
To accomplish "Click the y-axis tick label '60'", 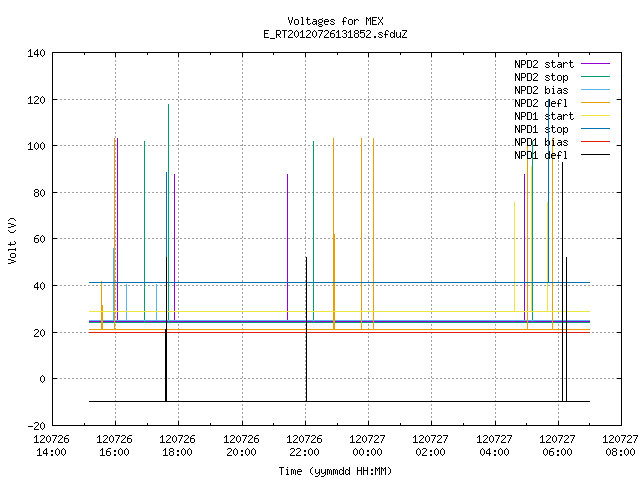I will click(x=40, y=239).
